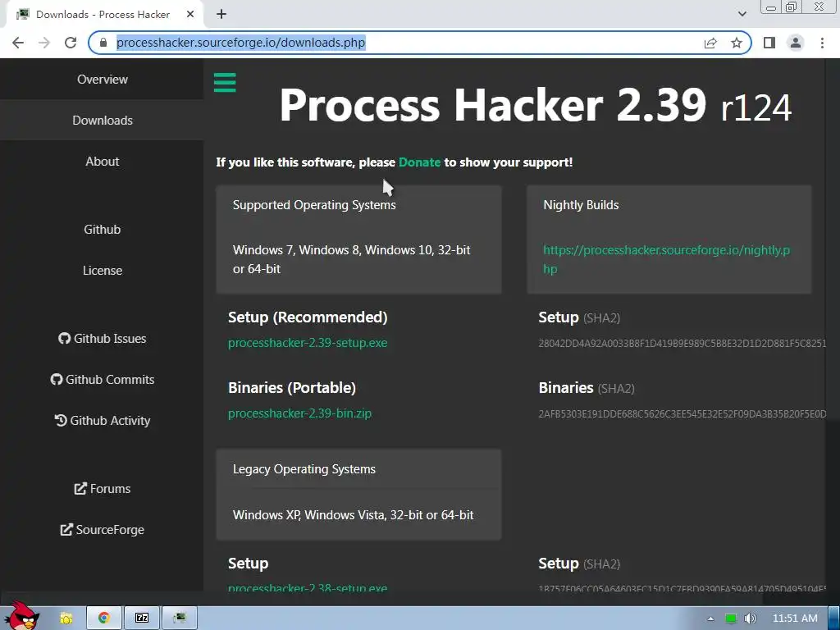Open a new browser tab
Viewport: 840px width, 630px height.
221,15
